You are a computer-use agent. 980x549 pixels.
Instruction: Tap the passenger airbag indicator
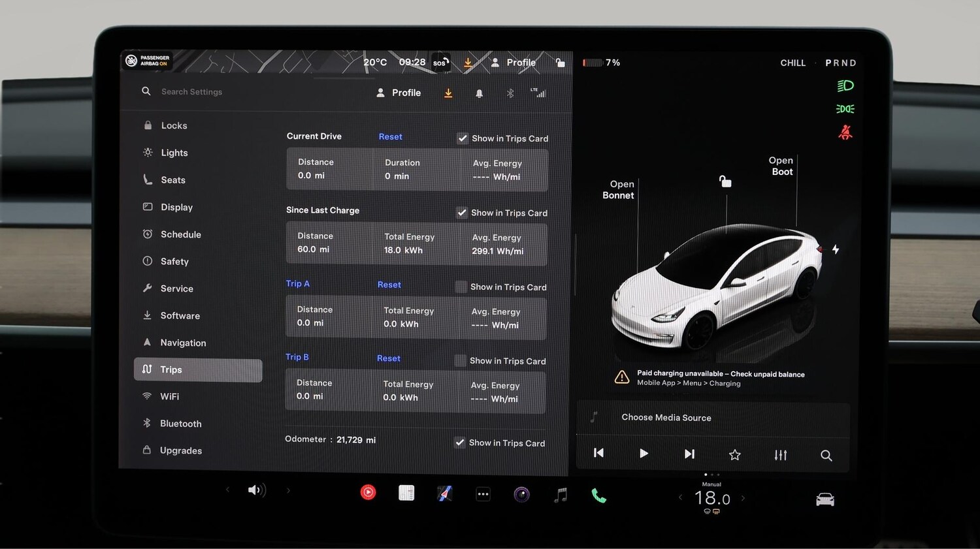click(x=148, y=61)
